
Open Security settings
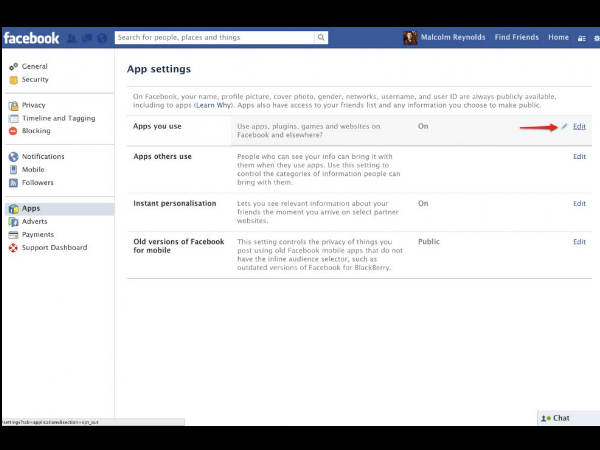(x=35, y=79)
